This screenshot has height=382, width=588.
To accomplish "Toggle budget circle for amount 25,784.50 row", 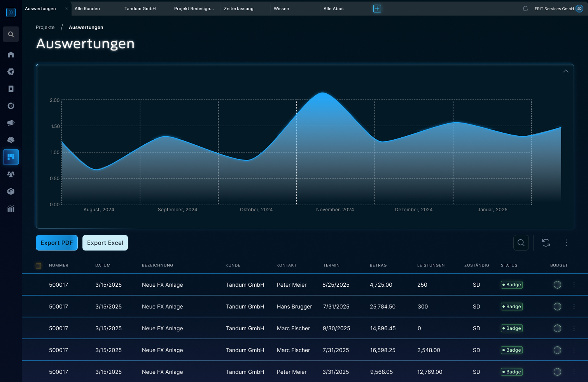I will point(557,307).
